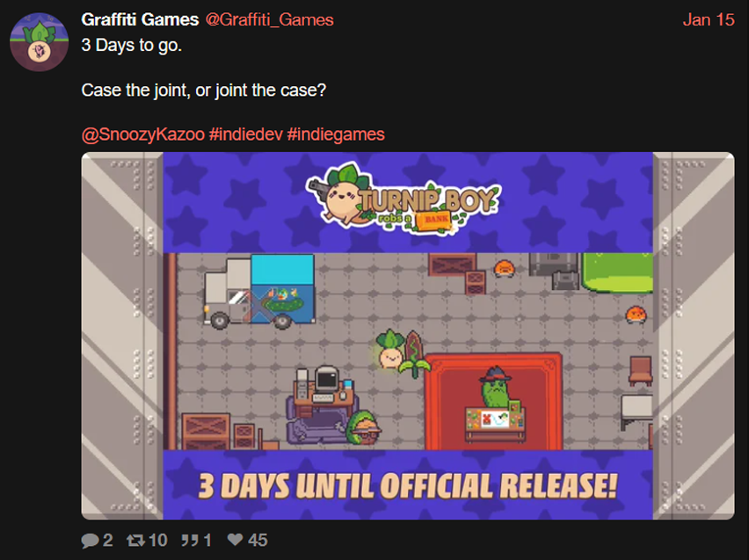This screenshot has height=560, width=749.
Task: Open the #indiegames hashtag
Action: (x=336, y=135)
